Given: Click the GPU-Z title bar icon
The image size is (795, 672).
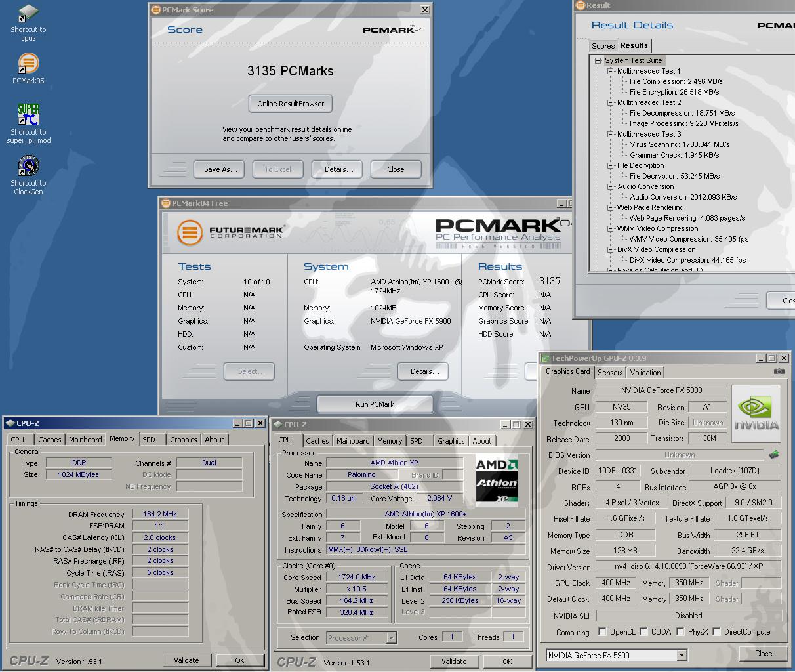Looking at the screenshot, I should point(545,358).
